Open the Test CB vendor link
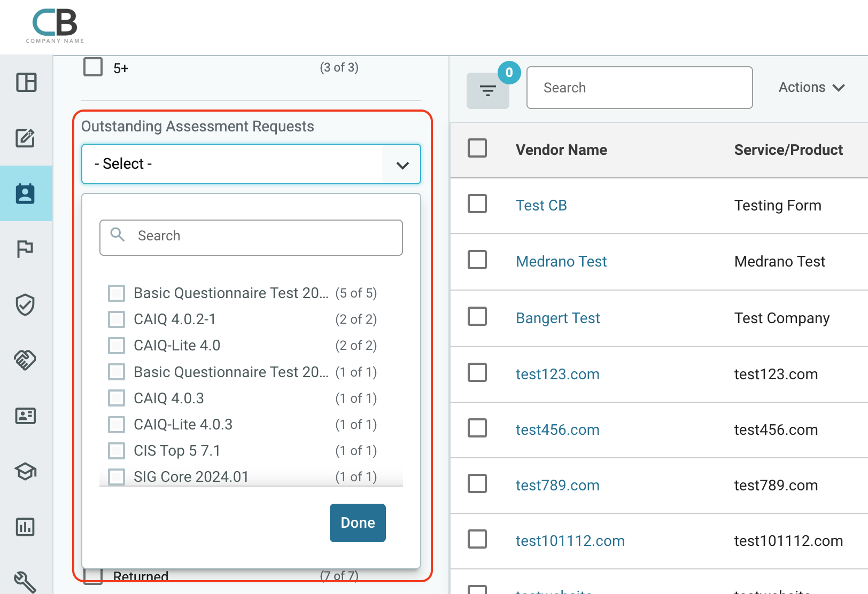868x594 pixels. pyautogui.click(x=541, y=205)
